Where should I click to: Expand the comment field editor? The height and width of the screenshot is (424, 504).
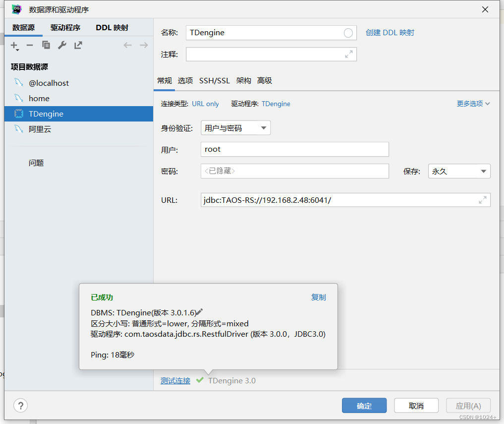click(x=348, y=54)
